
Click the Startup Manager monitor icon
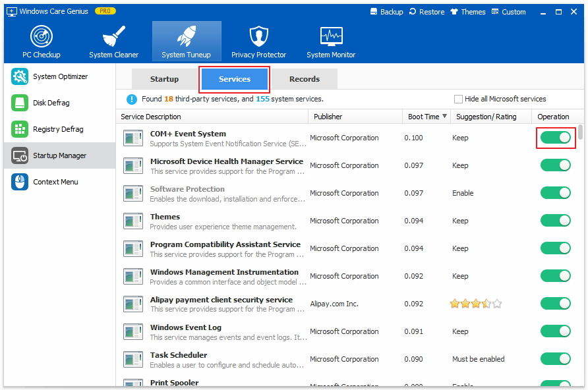20,155
